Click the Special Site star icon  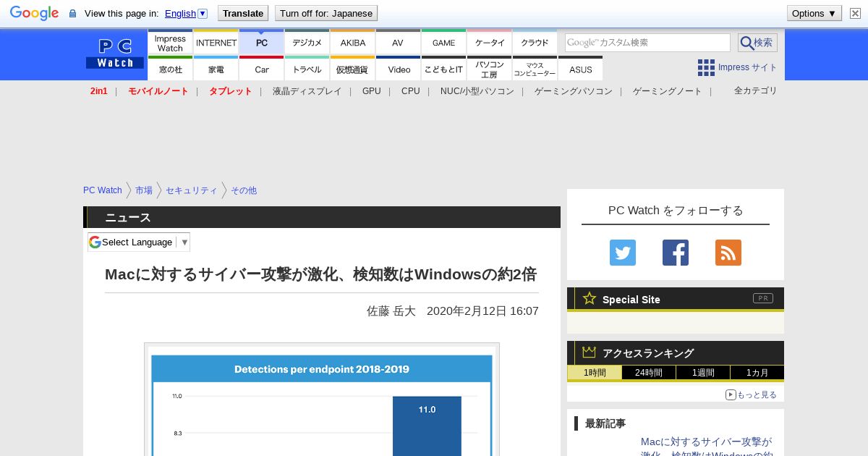pos(590,298)
